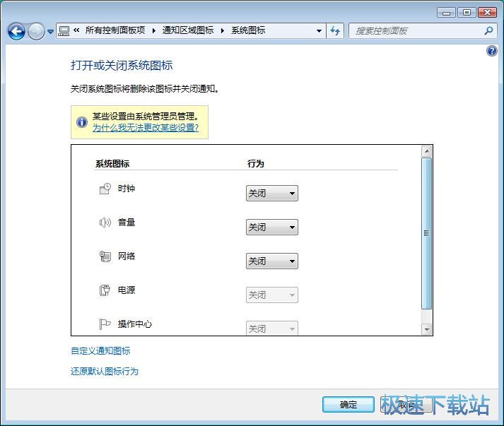
Task: Select the 网络 row label
Action: [127, 256]
